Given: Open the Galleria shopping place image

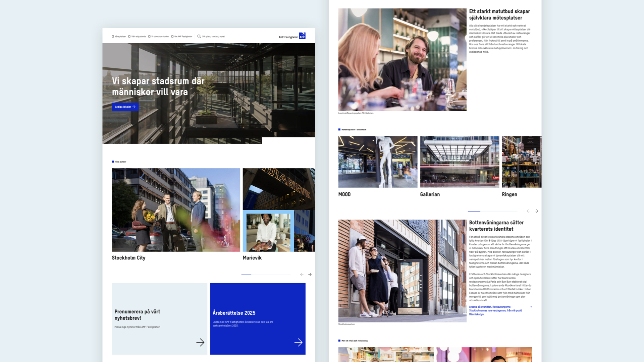Looking at the screenshot, I should [460, 162].
